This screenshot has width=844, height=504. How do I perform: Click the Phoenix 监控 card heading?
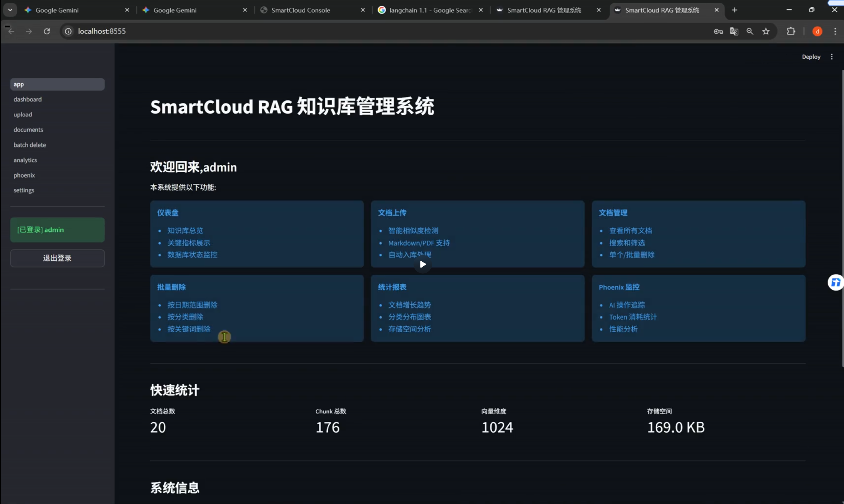619,287
